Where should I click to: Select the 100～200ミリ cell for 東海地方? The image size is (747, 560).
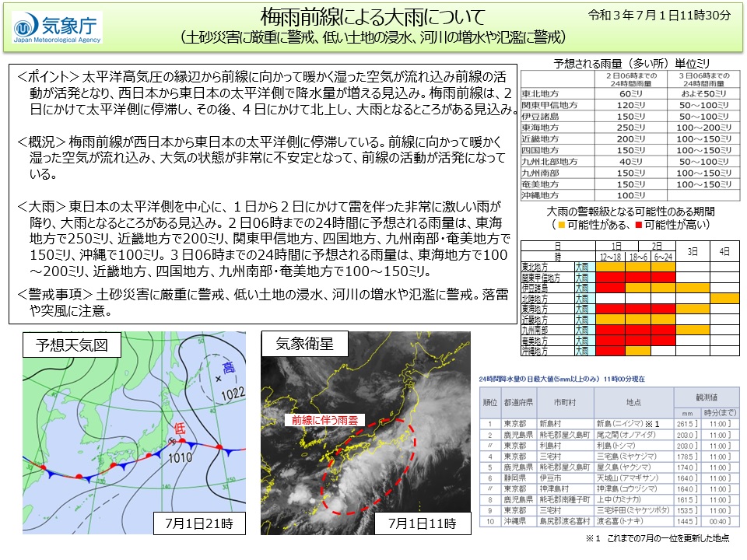tap(704, 128)
